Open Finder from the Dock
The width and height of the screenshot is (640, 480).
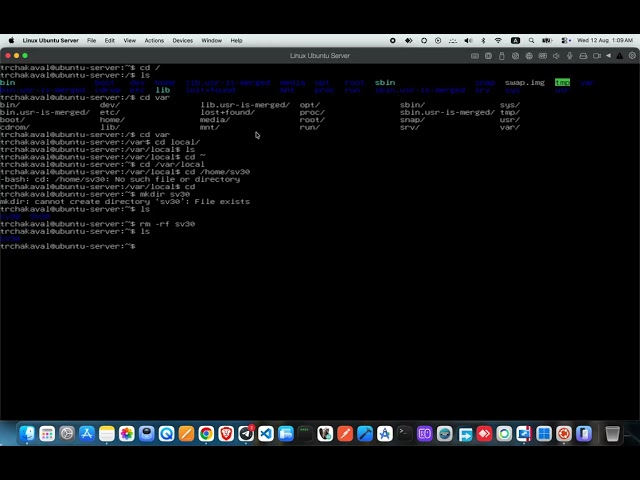[27, 433]
